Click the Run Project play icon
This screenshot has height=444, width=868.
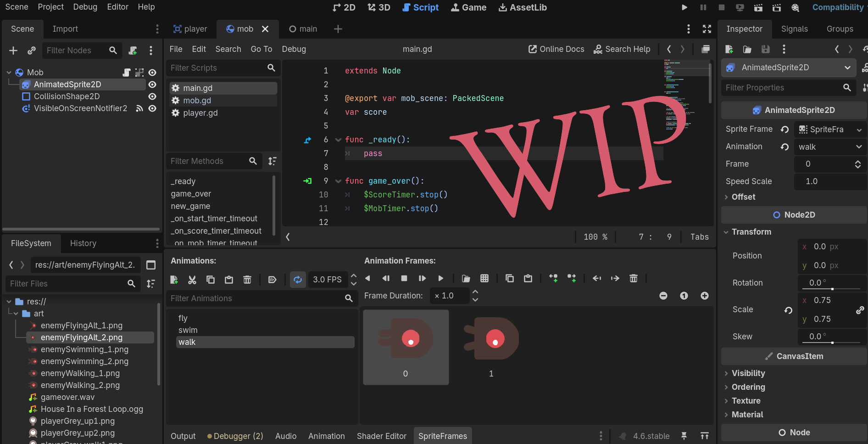coord(684,7)
